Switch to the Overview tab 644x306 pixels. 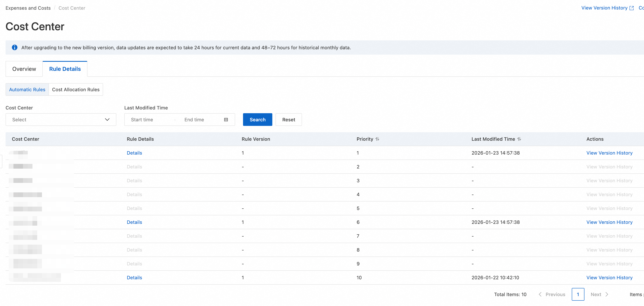24,69
